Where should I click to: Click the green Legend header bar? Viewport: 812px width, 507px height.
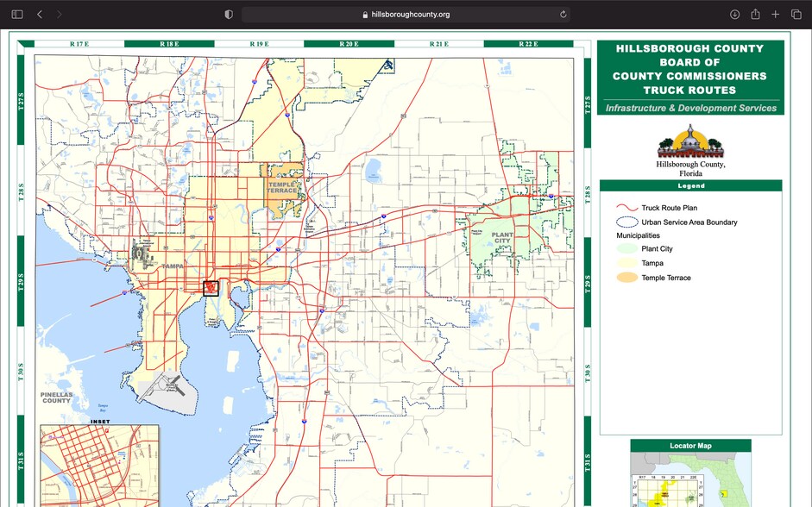[689, 185]
